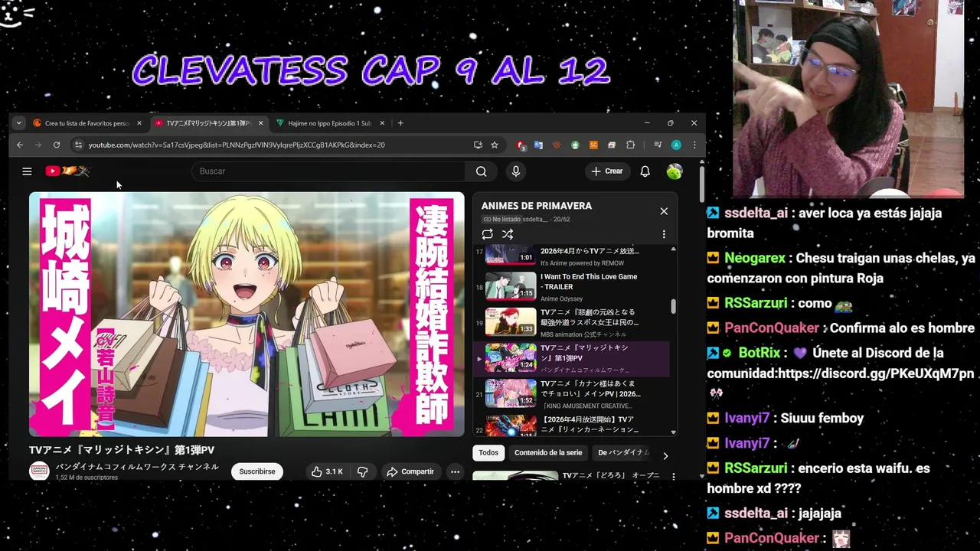Open the media control icon in toolbar
The width and height of the screenshot is (980, 551).
tap(658, 145)
